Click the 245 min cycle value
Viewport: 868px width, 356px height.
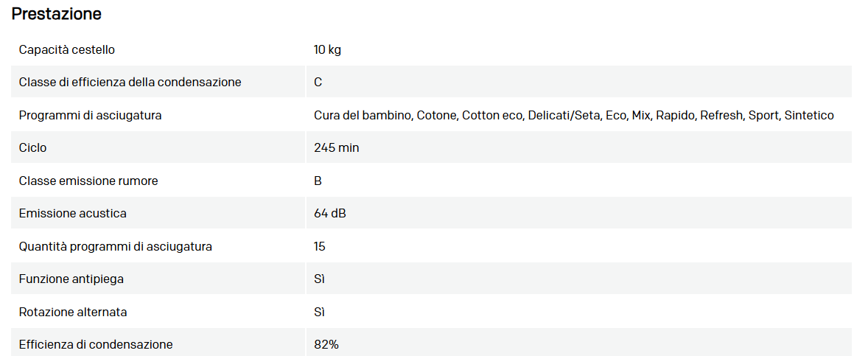pos(337,148)
